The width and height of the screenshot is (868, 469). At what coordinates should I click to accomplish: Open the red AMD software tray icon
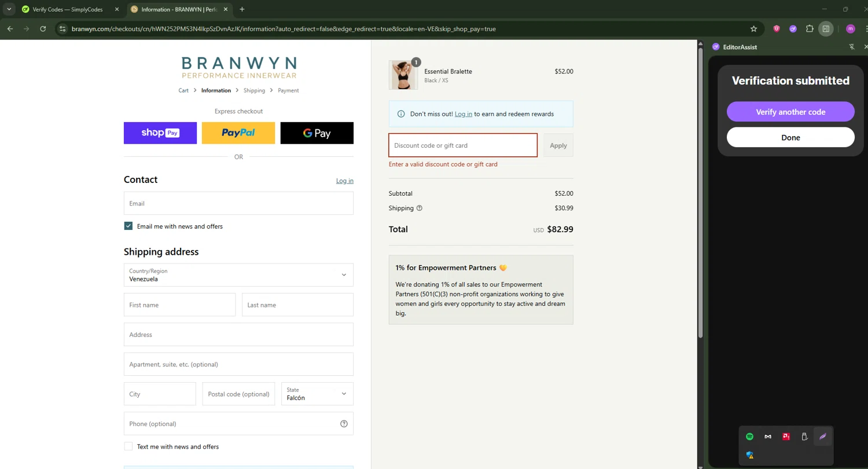(x=786, y=437)
